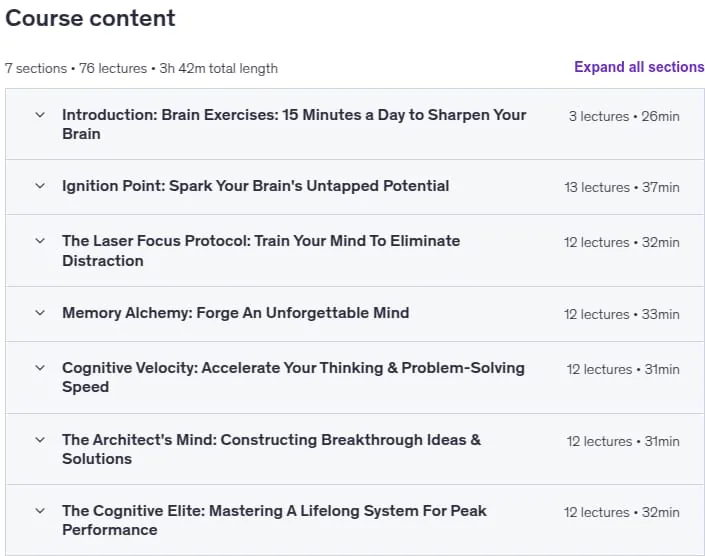Click chevron for The Cognitive Elite section
Image resolution: width=705 pixels, height=556 pixels.
pos(40,511)
